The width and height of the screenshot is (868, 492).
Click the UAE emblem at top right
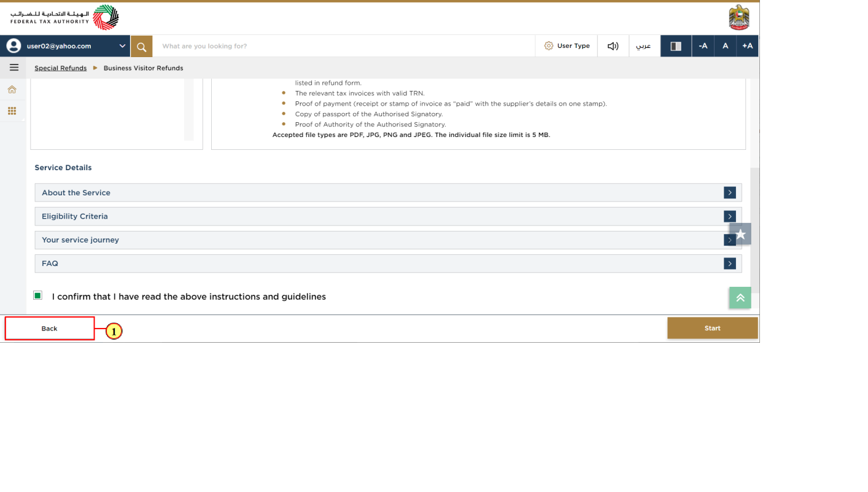click(739, 18)
